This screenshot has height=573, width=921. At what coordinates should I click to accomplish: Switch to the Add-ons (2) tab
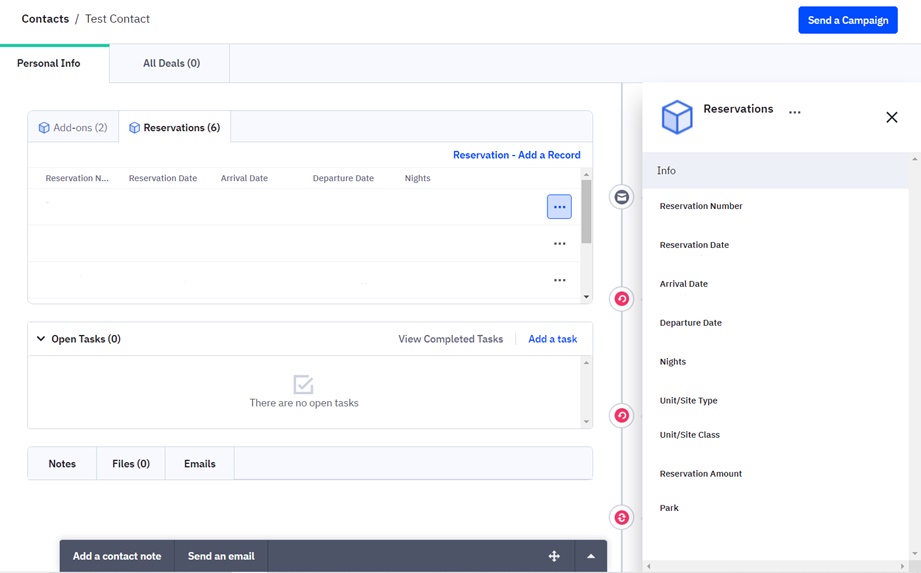point(73,127)
